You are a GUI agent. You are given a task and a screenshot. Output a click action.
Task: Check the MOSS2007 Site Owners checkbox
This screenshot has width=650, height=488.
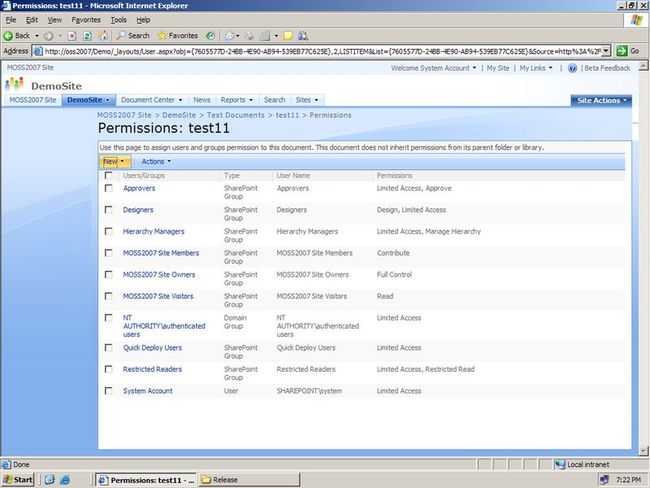point(109,274)
